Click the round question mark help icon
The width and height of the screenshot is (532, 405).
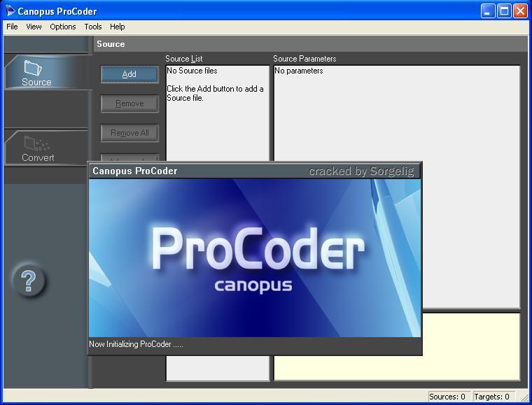(29, 280)
